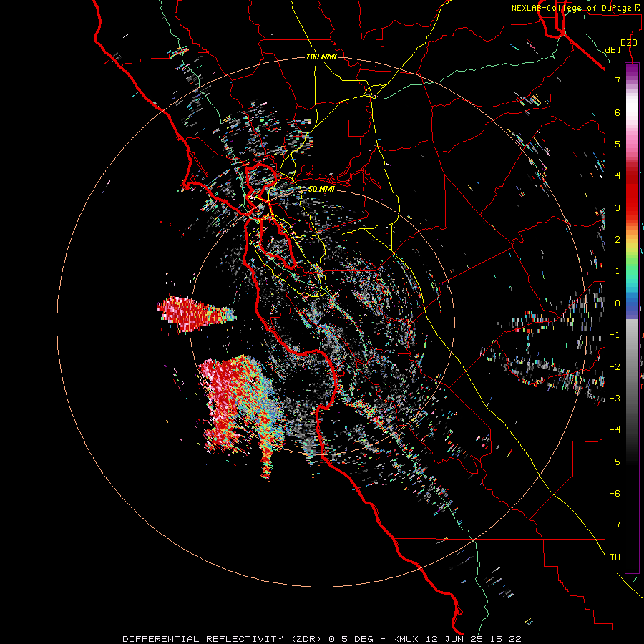Click the 0 value on the color scale

point(618,303)
